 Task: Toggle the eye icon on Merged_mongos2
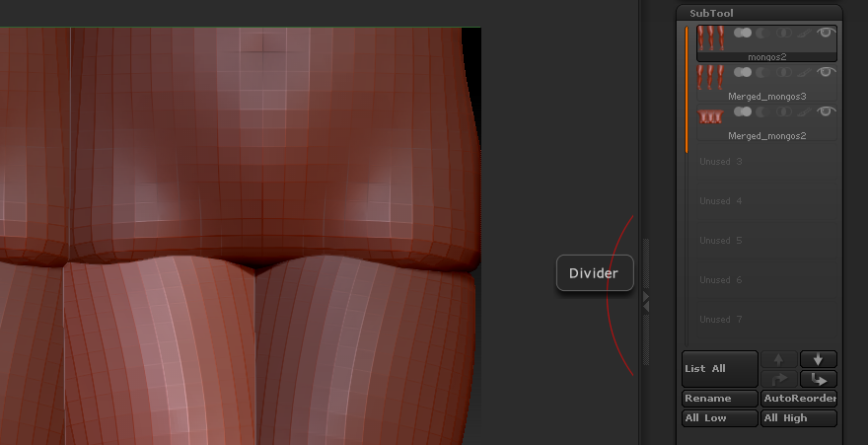[x=826, y=111]
